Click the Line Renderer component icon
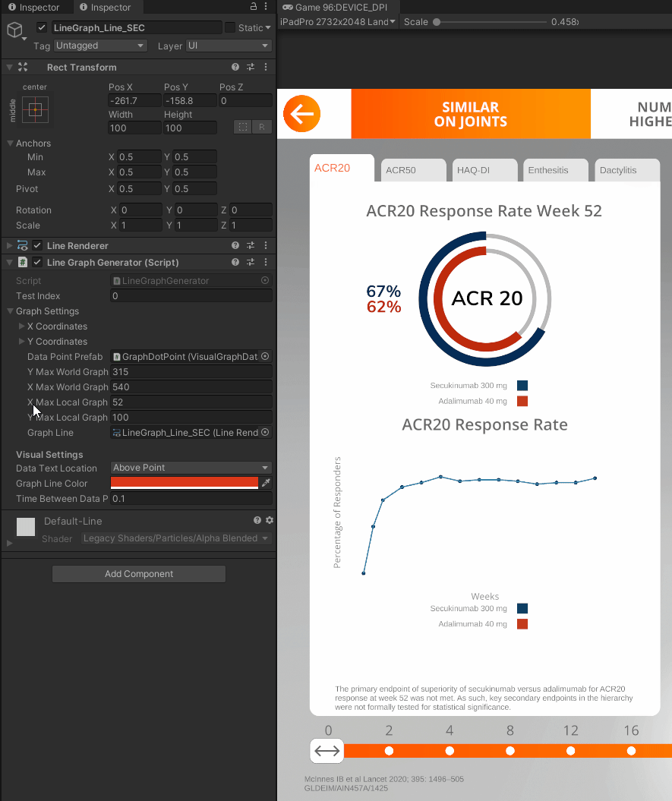The height and width of the screenshot is (801, 672). click(x=23, y=246)
